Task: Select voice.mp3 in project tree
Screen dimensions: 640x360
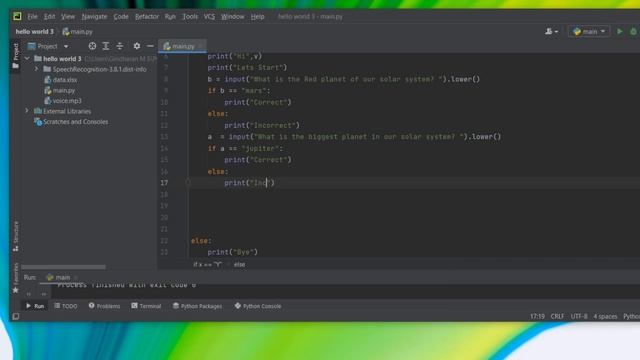Action: coord(62,100)
